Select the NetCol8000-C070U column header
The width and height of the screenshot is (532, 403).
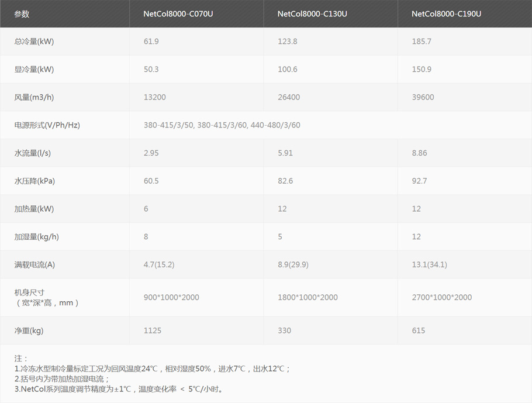178,14
